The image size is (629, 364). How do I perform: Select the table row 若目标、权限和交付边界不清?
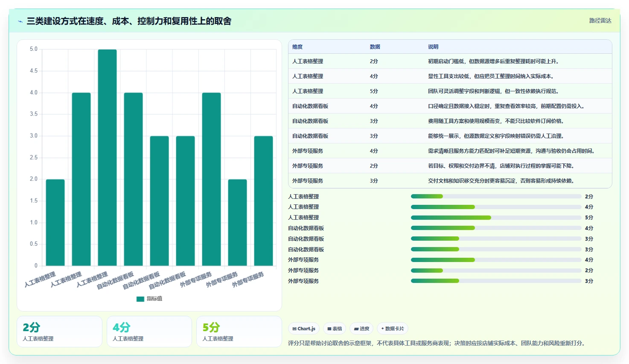450,166
